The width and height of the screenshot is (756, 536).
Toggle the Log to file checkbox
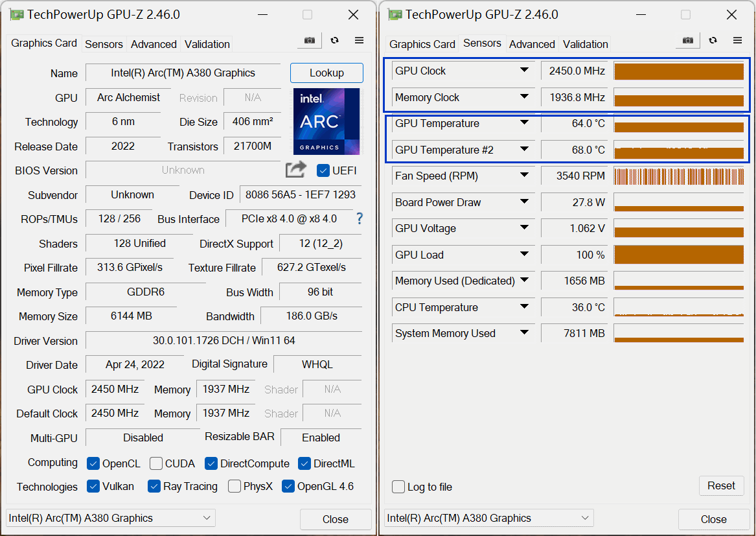[398, 487]
